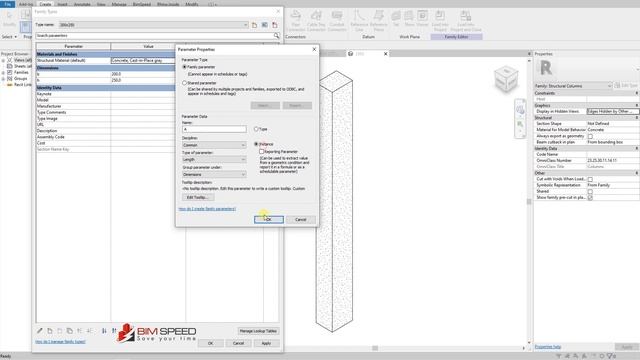The width and height of the screenshot is (640, 360).
Task: Select the Conduit Connector tool
Action: (x=337, y=21)
